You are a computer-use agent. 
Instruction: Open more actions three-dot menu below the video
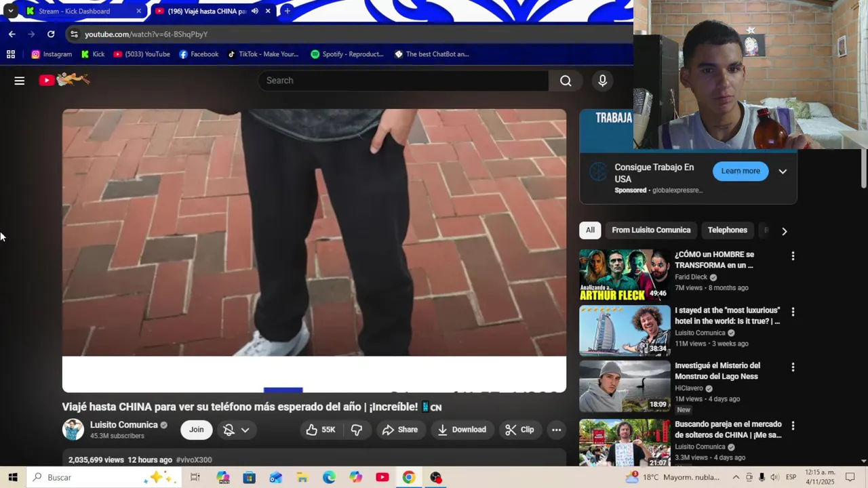pyautogui.click(x=556, y=430)
